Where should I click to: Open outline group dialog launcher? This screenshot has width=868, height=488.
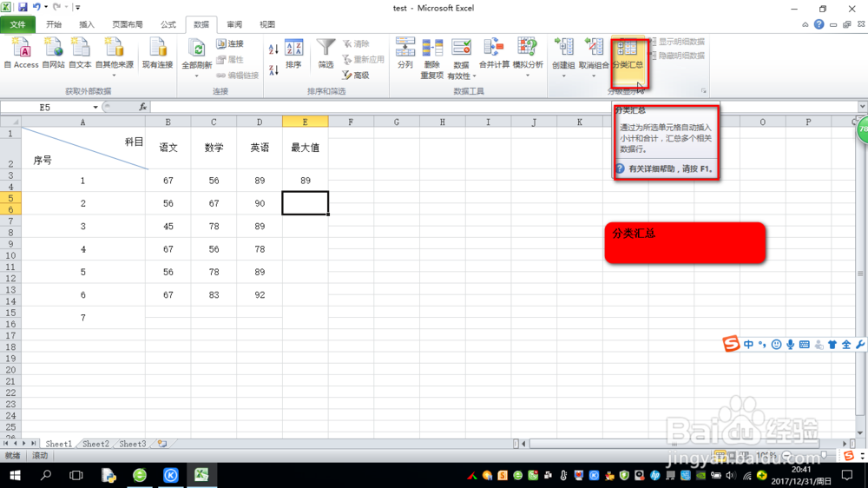tap(704, 91)
